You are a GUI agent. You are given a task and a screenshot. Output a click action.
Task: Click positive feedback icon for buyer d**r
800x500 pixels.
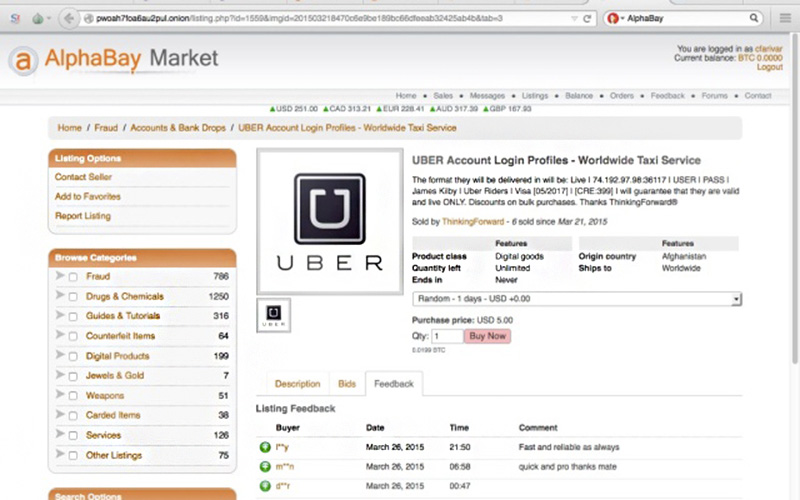[265, 486]
